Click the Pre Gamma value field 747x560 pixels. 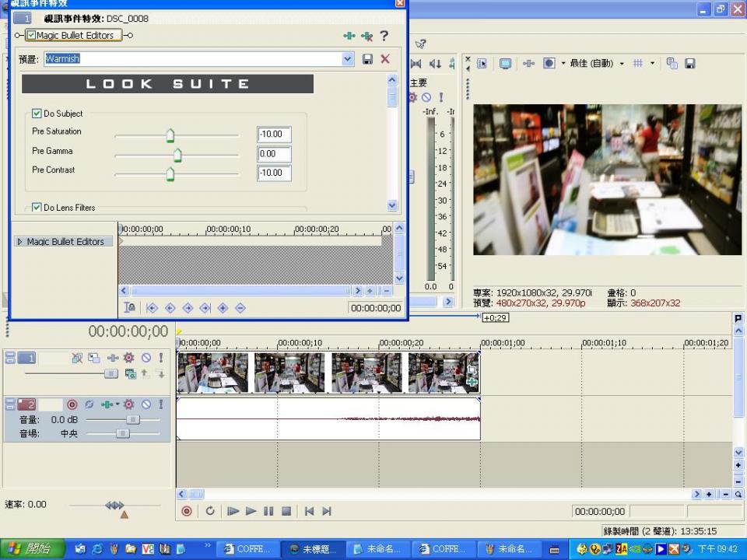(274, 154)
